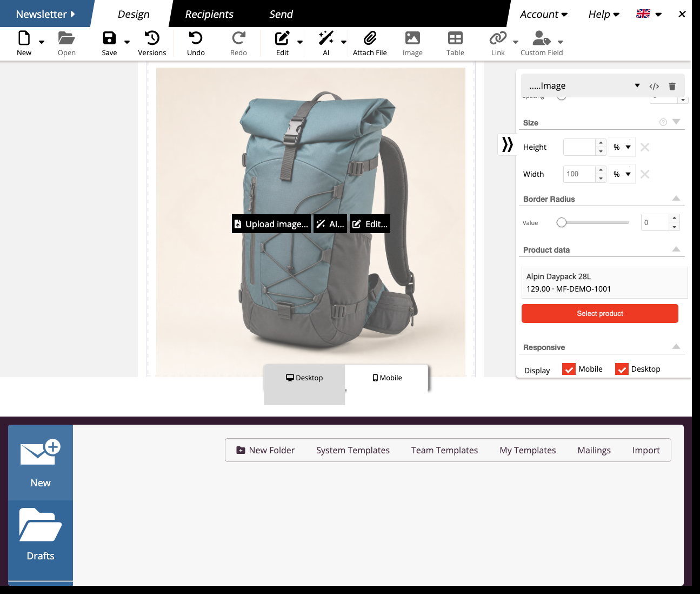Viewport: 700px width, 594px height.
Task: Click Upload image overlay button
Action: (x=271, y=224)
